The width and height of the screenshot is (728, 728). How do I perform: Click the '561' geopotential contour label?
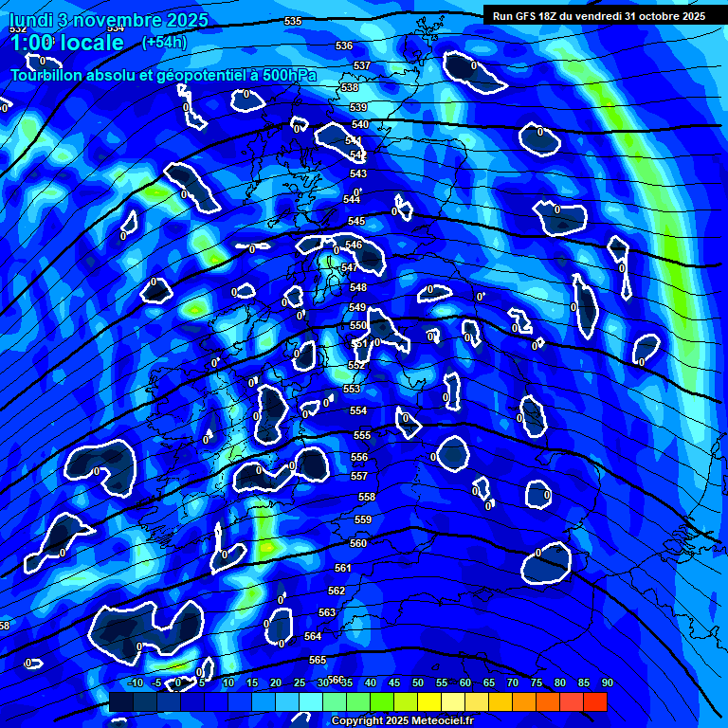point(342,568)
